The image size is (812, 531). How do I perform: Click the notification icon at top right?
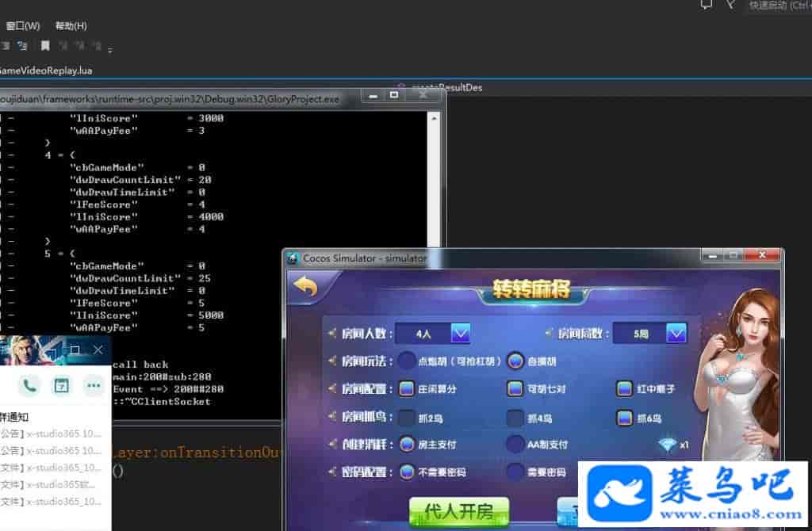click(706, 5)
